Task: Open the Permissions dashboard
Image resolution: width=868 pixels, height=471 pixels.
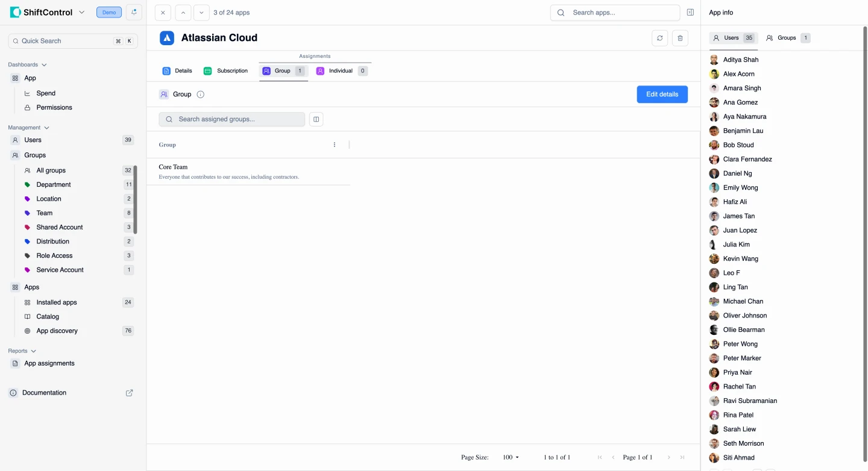Action: coord(54,108)
